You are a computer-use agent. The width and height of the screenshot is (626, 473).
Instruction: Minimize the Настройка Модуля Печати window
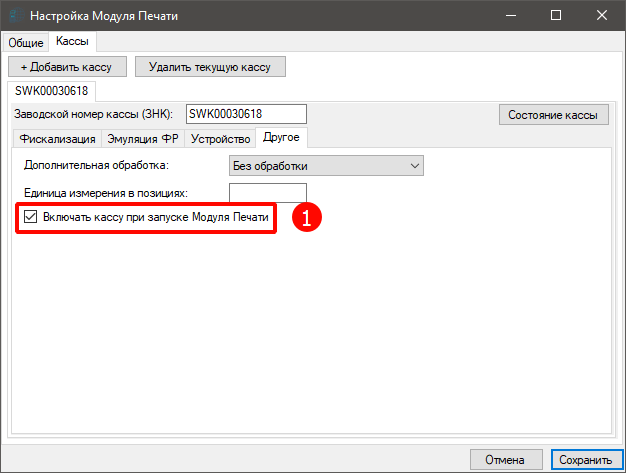[510, 16]
